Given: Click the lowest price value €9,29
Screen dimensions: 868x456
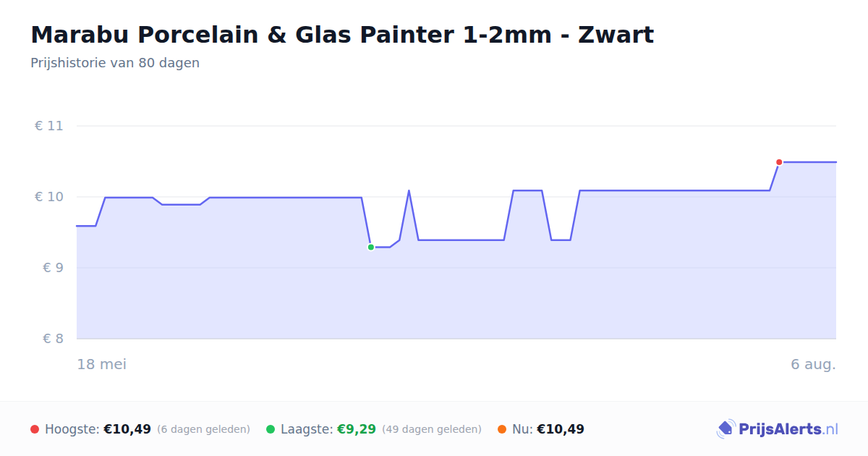Looking at the screenshot, I should (x=357, y=429).
